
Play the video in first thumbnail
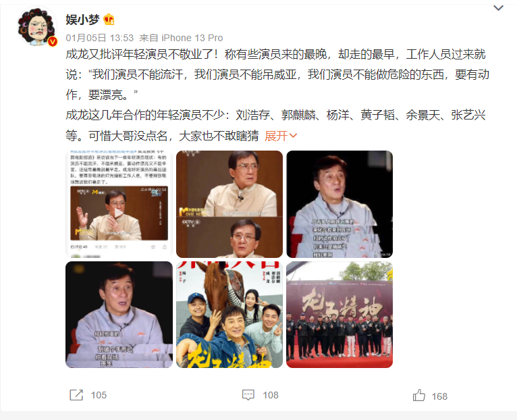(x=119, y=214)
